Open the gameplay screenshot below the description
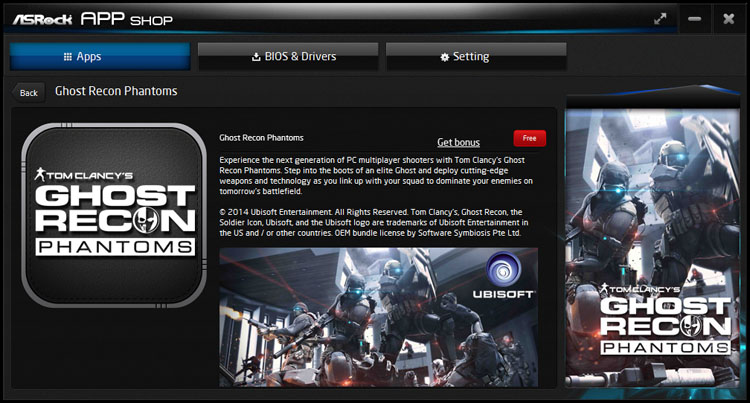 tap(378, 318)
